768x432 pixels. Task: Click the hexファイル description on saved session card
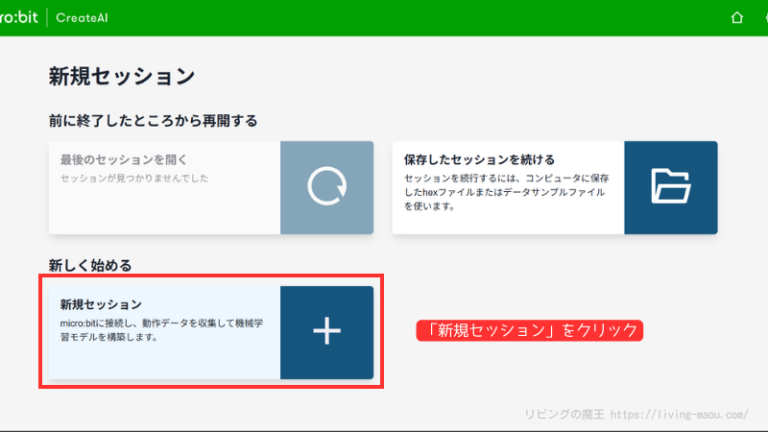coord(505,191)
